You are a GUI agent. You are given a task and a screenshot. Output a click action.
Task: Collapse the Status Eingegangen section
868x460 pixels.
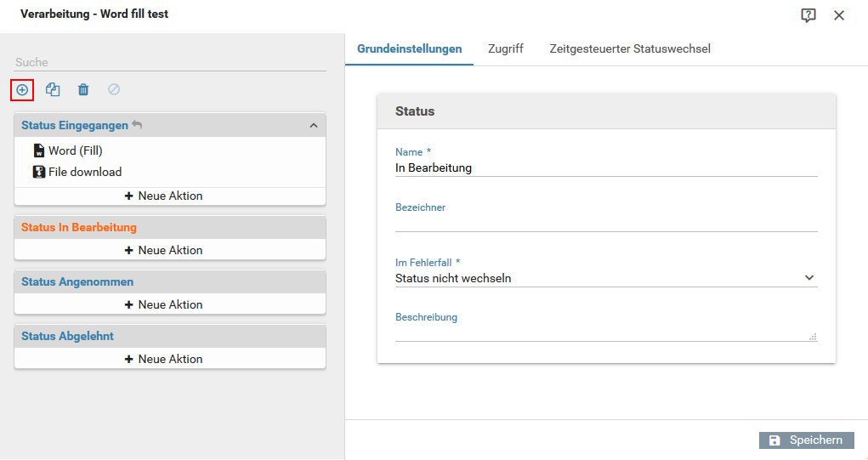click(314, 126)
